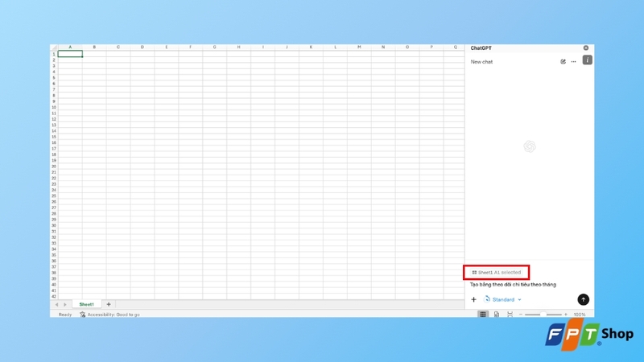Open the ChatGPT panel more options menu
Screen dimensions: 644x362
point(573,62)
